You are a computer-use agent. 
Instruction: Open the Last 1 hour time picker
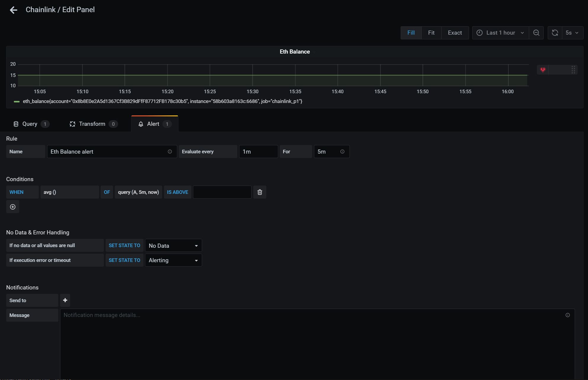tap(500, 33)
